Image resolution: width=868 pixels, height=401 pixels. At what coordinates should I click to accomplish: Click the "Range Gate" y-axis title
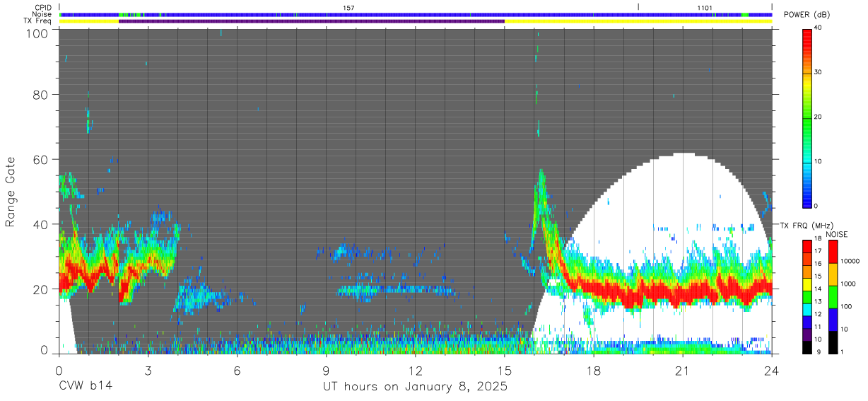(11, 192)
